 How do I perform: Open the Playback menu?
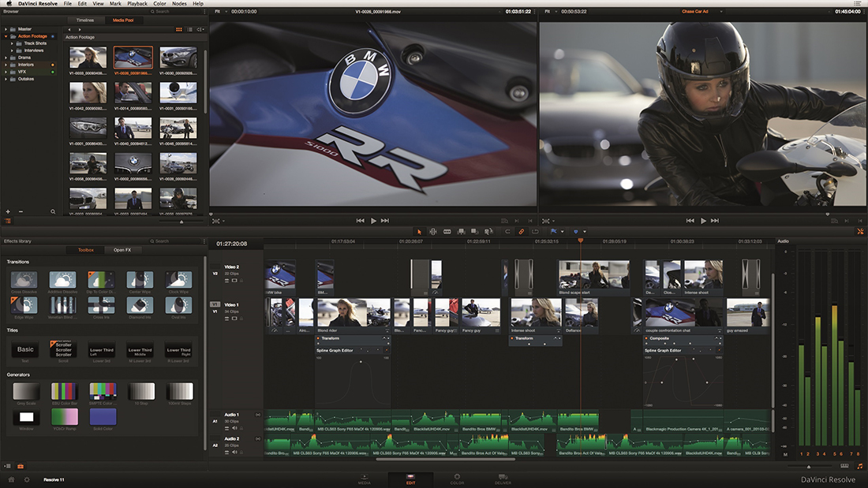(137, 3)
